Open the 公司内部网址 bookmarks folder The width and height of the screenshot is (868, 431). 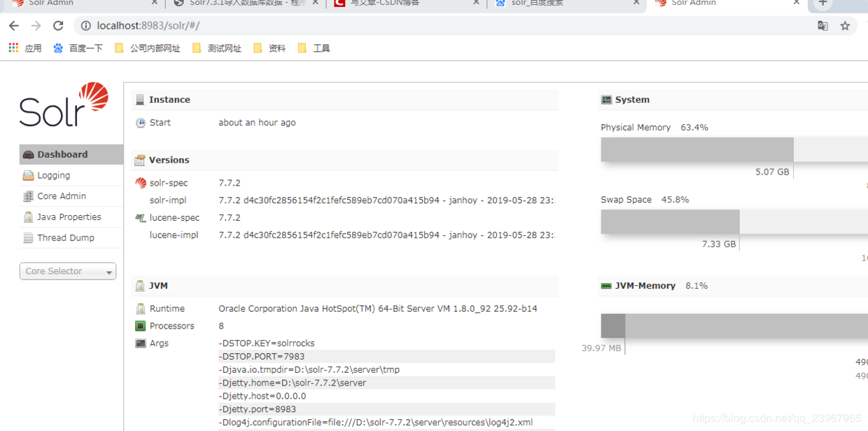point(147,48)
